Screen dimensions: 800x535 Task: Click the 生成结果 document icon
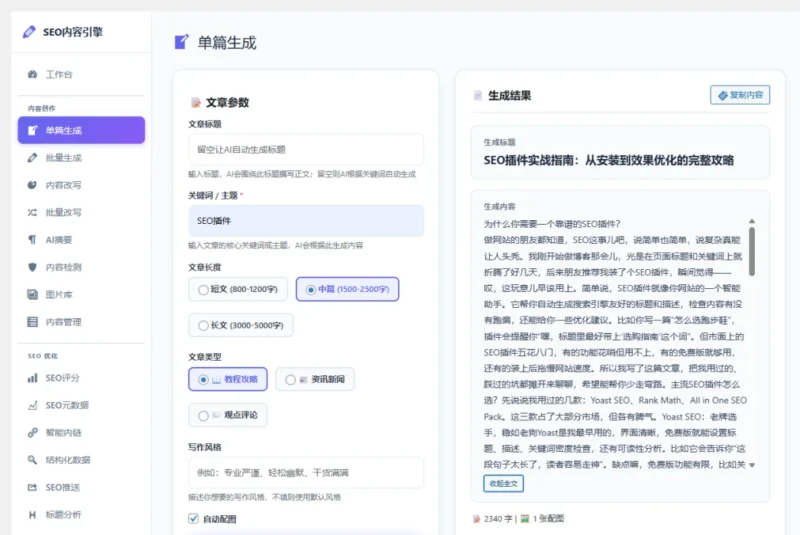(478, 95)
